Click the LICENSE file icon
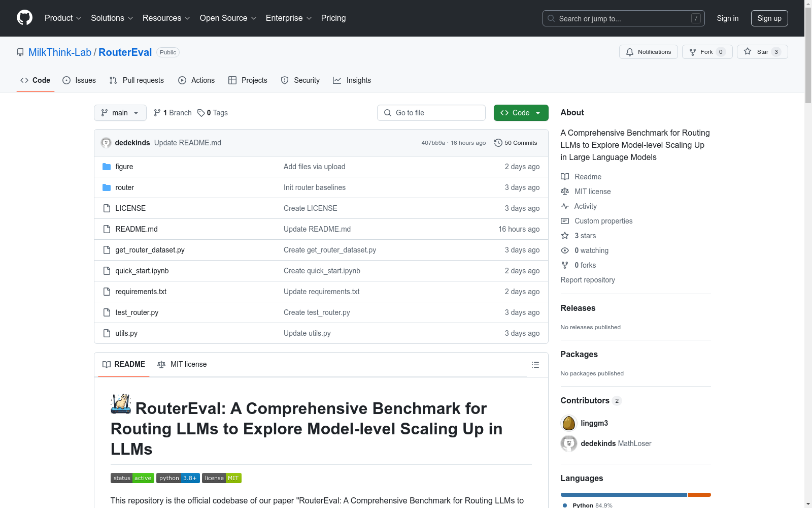The width and height of the screenshot is (812, 508). [x=107, y=208]
